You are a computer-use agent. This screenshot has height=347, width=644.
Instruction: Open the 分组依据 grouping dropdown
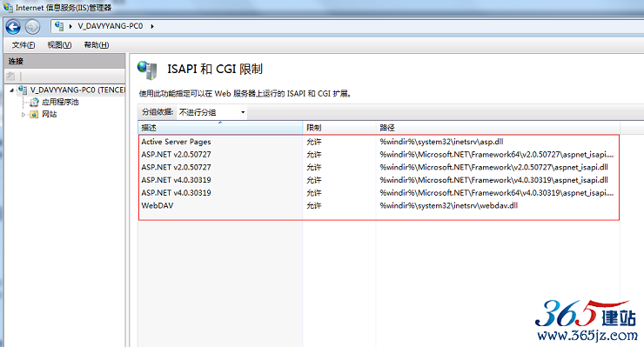212,112
